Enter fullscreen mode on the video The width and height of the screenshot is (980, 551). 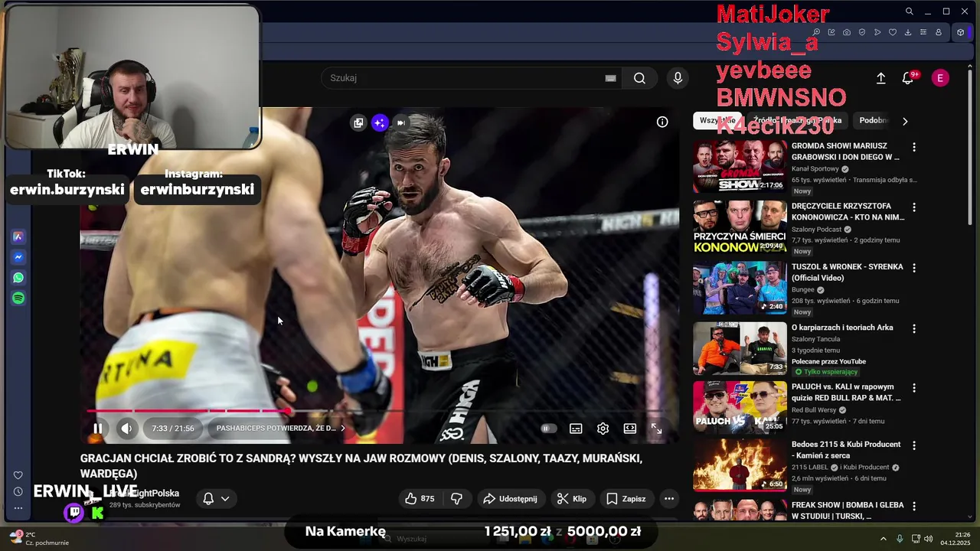click(656, 429)
